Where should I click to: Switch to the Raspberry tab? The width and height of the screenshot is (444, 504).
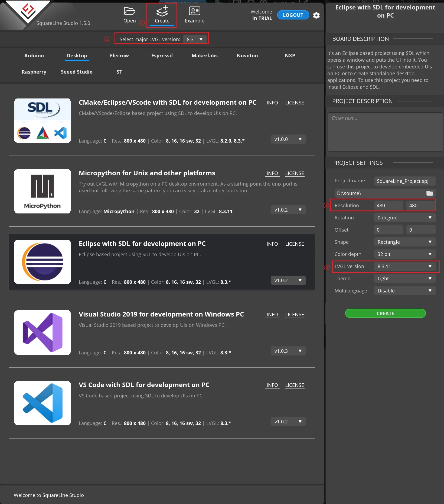click(x=34, y=72)
